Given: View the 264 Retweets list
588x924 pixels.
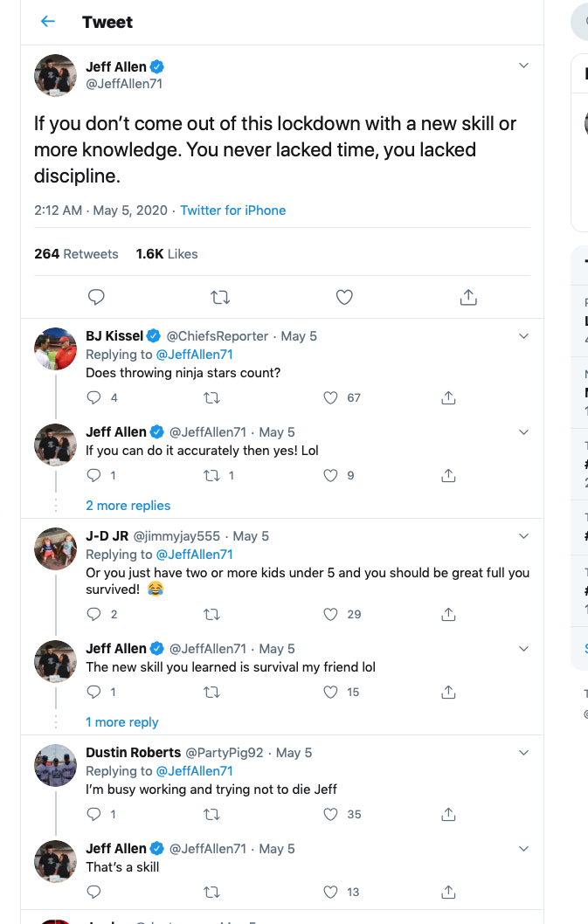Looking at the screenshot, I should 76,254.
